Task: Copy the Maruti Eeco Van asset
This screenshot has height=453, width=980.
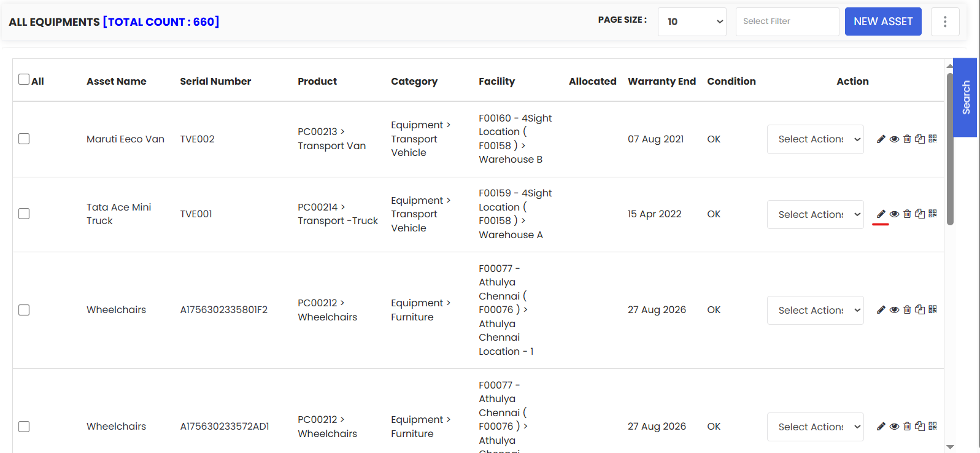Action: coord(920,139)
